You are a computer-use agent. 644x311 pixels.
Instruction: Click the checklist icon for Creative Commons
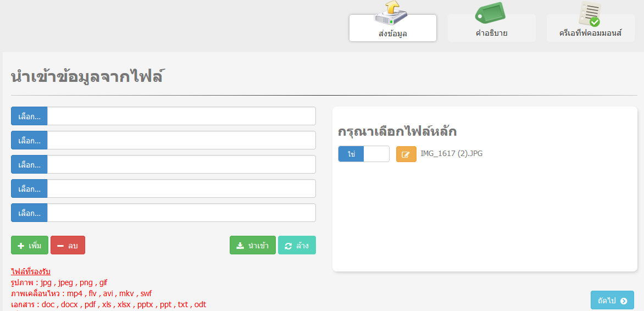click(590, 14)
